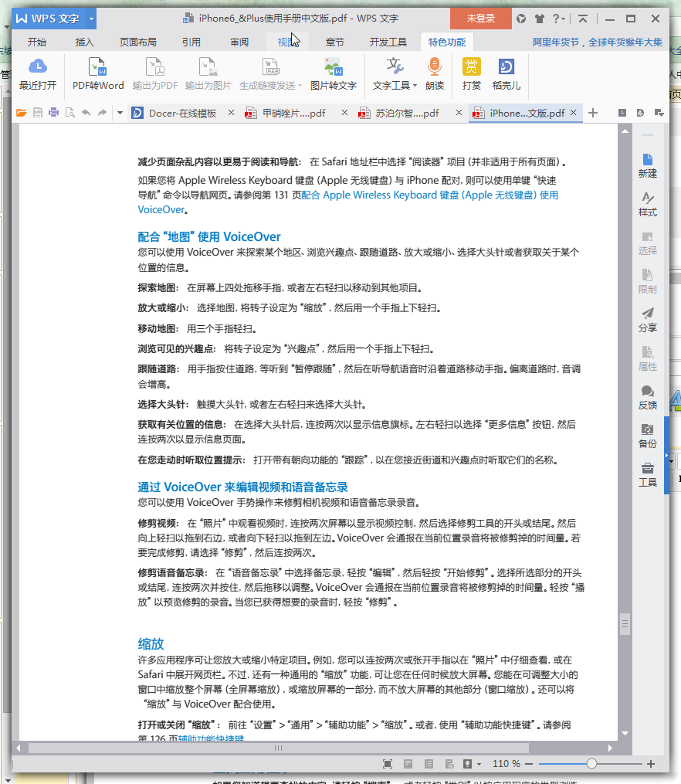The width and height of the screenshot is (681, 784).
Task: Open 稻壳儿 from the ribbon
Action: pos(507,67)
